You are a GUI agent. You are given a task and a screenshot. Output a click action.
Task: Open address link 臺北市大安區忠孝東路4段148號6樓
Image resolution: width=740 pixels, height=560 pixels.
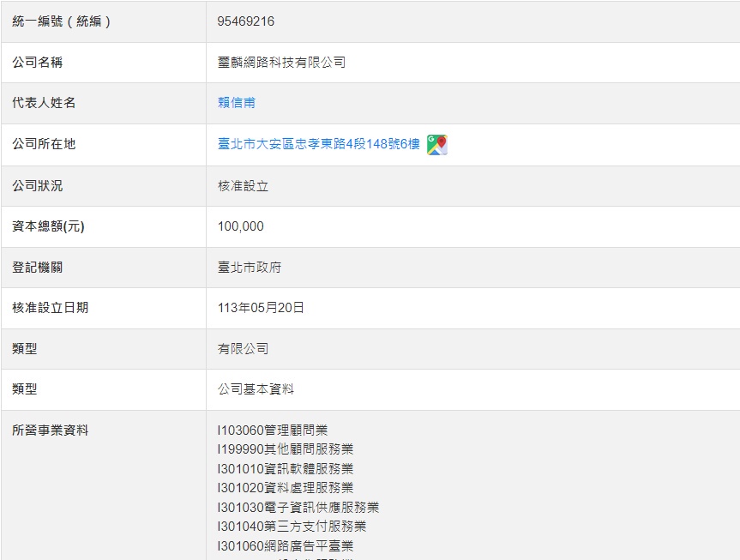(319, 144)
